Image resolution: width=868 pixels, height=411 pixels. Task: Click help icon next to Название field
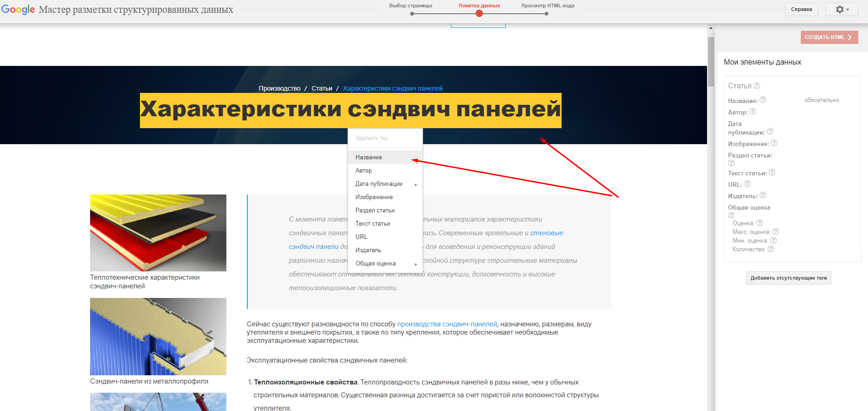763,100
